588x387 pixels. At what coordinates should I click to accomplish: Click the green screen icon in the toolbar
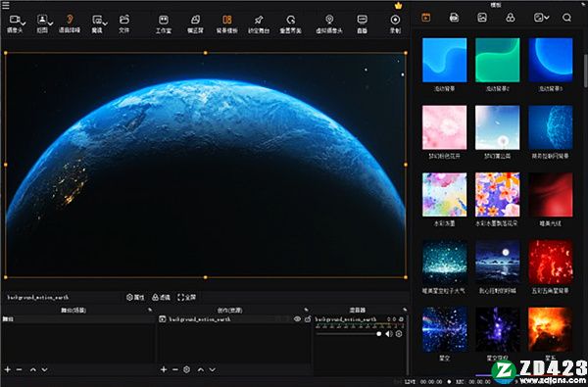(x=195, y=20)
